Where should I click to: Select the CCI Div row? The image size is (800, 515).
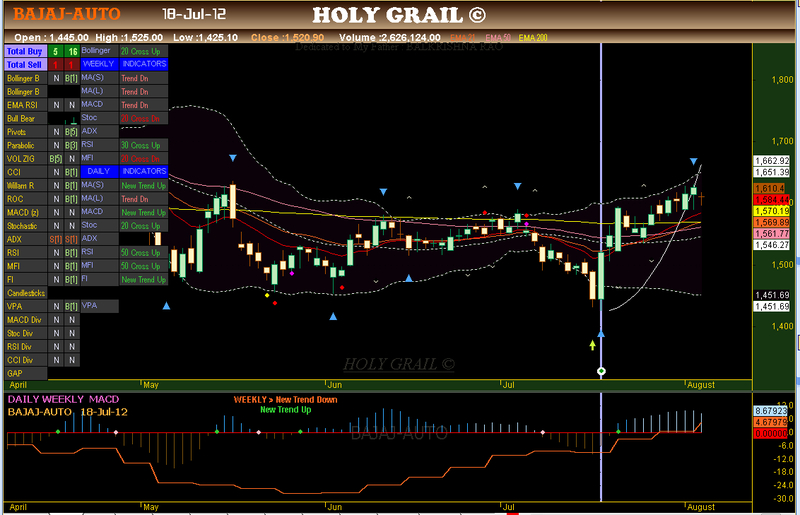[26, 360]
